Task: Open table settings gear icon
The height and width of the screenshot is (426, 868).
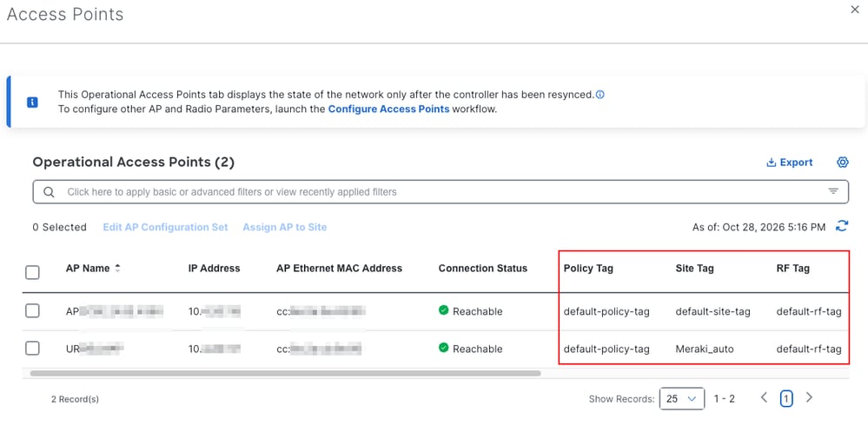Action: 843,163
